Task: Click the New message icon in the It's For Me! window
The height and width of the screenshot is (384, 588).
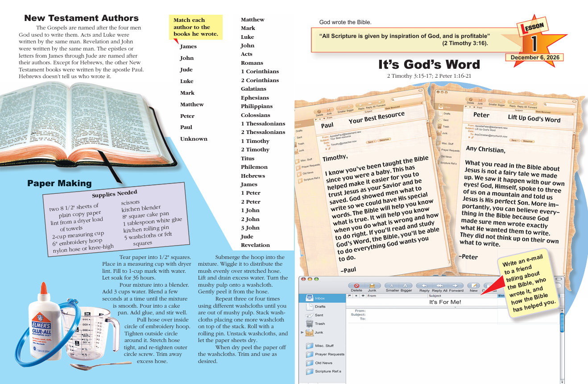Action: tap(473, 286)
